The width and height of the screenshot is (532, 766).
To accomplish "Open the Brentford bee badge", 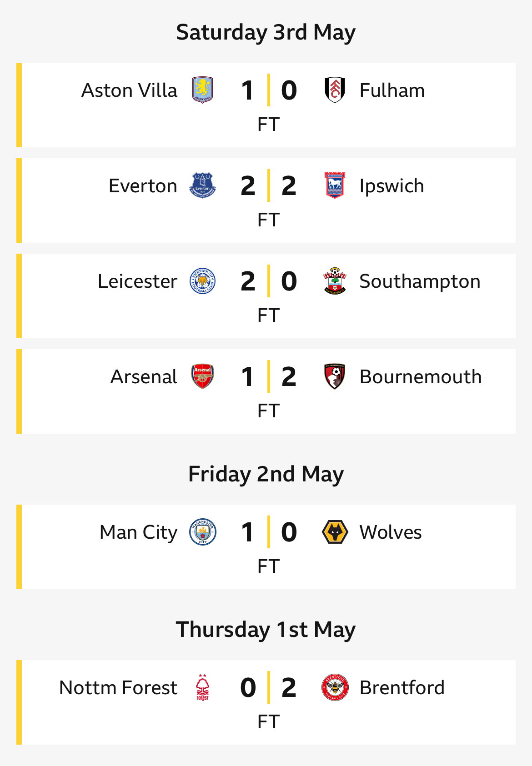I will tap(335, 687).
